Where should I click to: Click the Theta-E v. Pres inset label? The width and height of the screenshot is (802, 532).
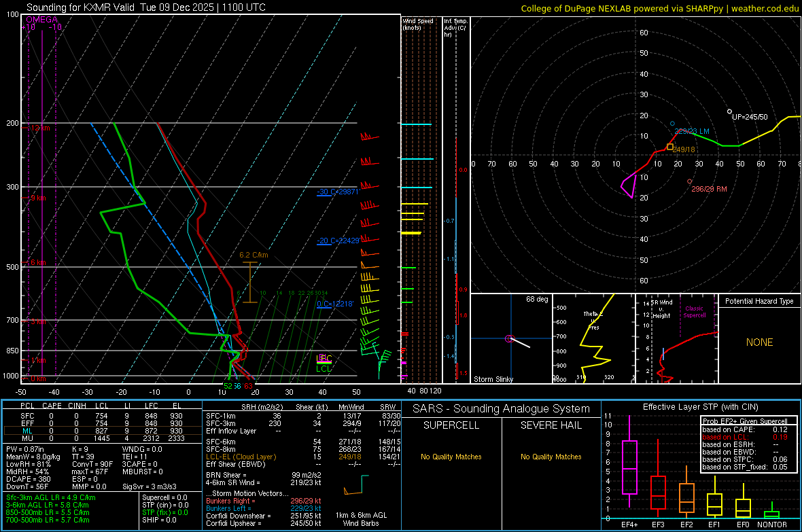pyautogui.click(x=593, y=320)
